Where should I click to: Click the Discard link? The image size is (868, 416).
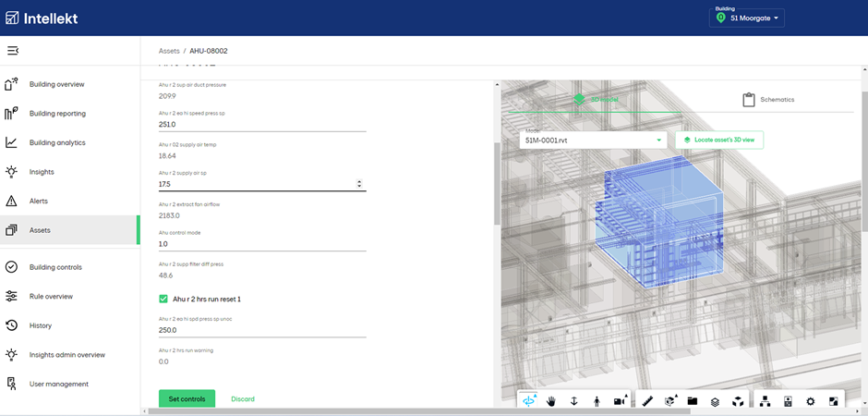click(x=243, y=398)
